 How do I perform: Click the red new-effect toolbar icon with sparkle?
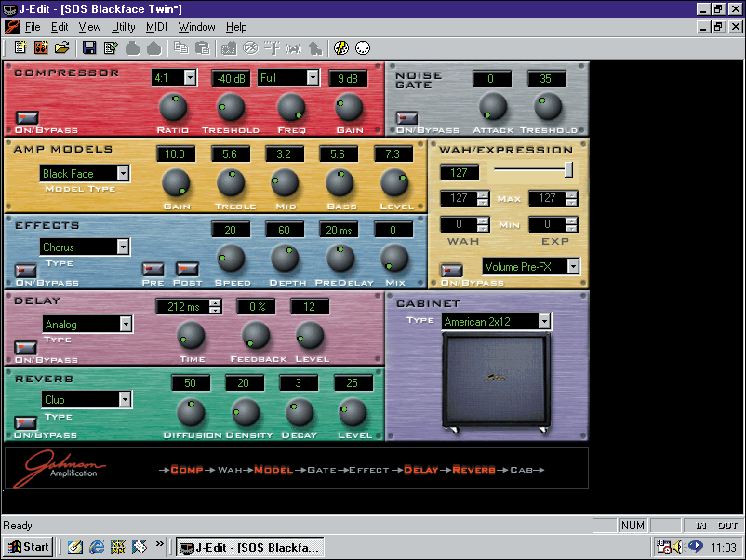click(x=41, y=48)
